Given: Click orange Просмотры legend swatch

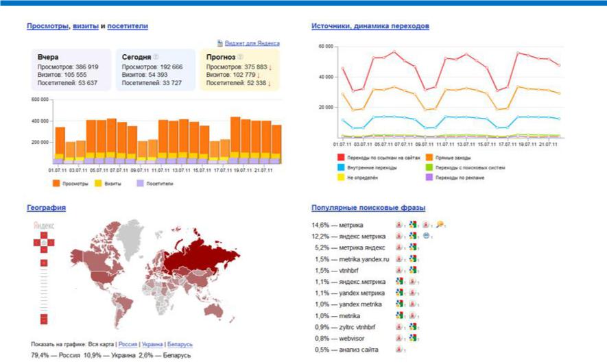Looking at the screenshot, I should point(56,183).
